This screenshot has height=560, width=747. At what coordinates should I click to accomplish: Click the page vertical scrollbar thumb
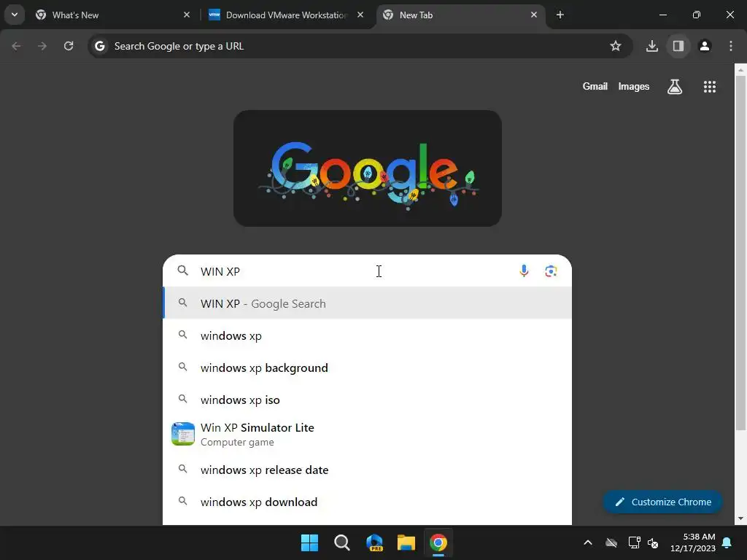[x=740, y=252]
